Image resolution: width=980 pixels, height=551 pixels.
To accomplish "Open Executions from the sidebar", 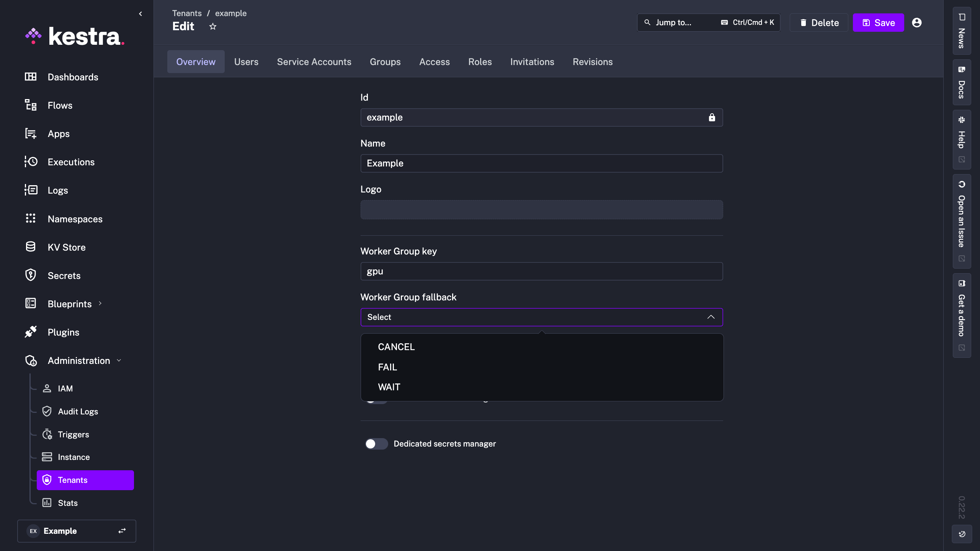I will [x=71, y=161].
